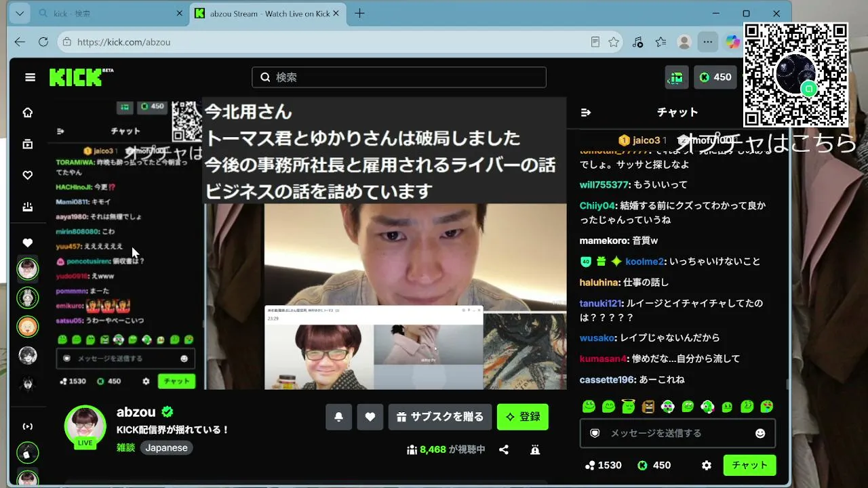Screen dimensions: 868x488
Task: Click the 8,468 viewer count text
Action: tap(433, 449)
